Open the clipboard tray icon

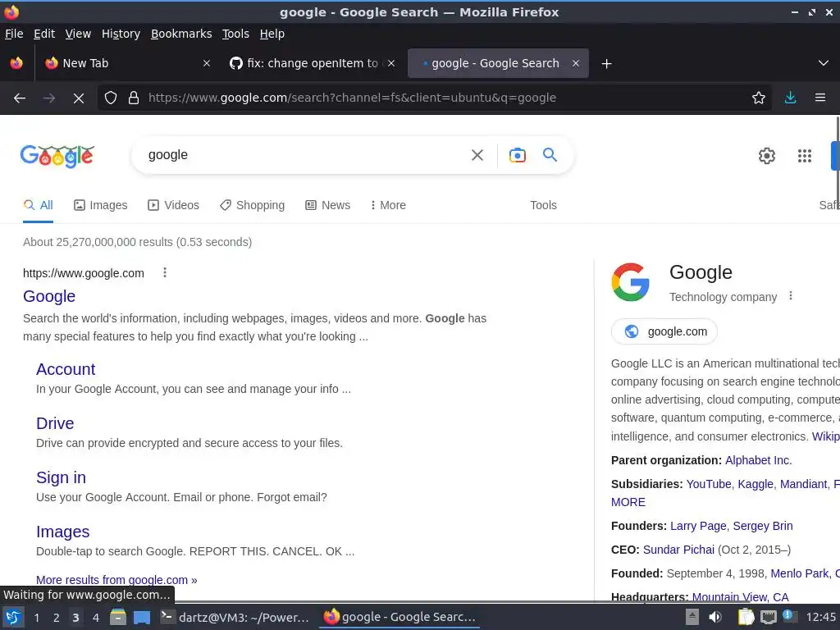click(746, 617)
